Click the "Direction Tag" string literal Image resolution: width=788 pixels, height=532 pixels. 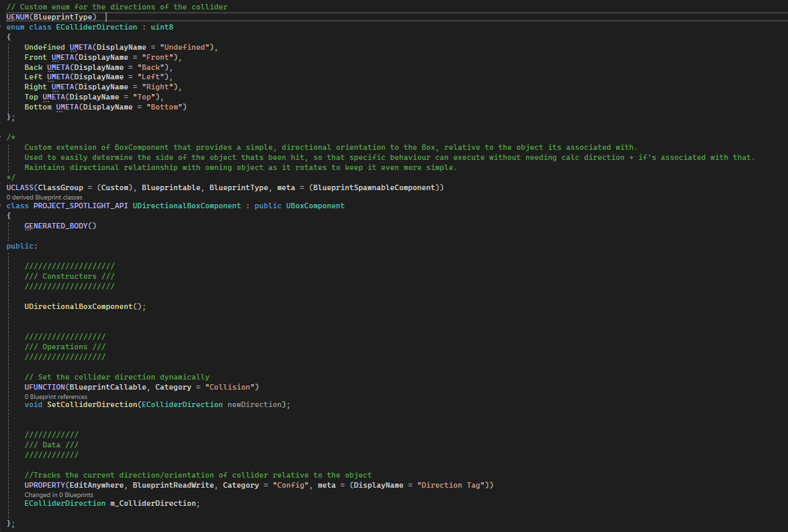click(x=453, y=485)
